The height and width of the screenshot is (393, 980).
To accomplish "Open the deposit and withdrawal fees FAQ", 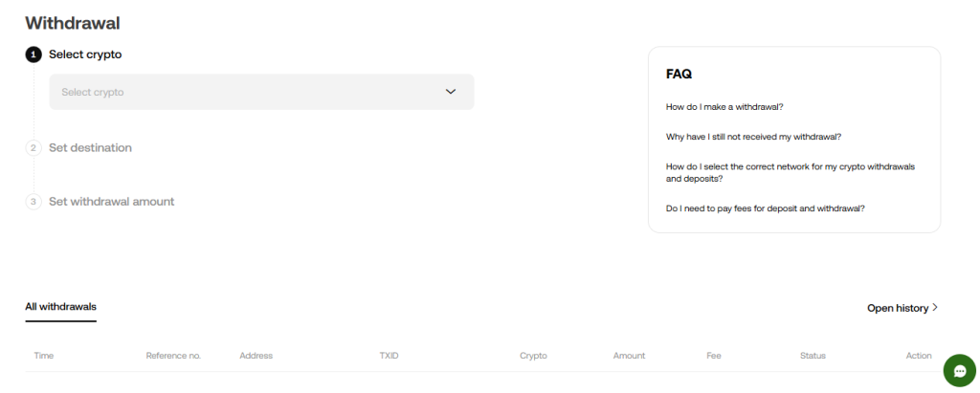I will [x=765, y=207].
